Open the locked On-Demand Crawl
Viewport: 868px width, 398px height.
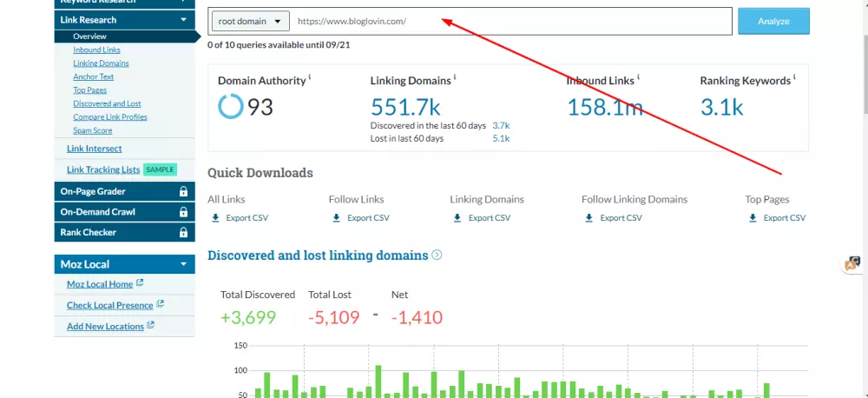coord(124,212)
